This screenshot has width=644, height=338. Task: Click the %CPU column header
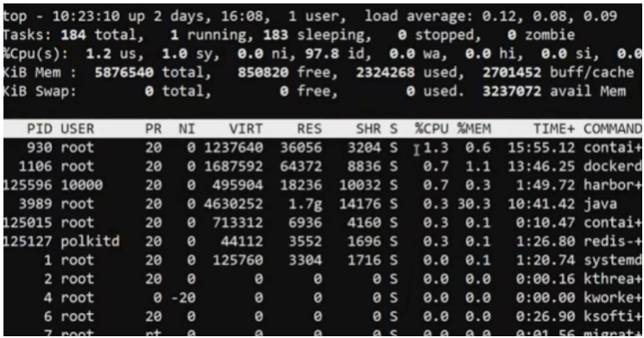tap(432, 128)
